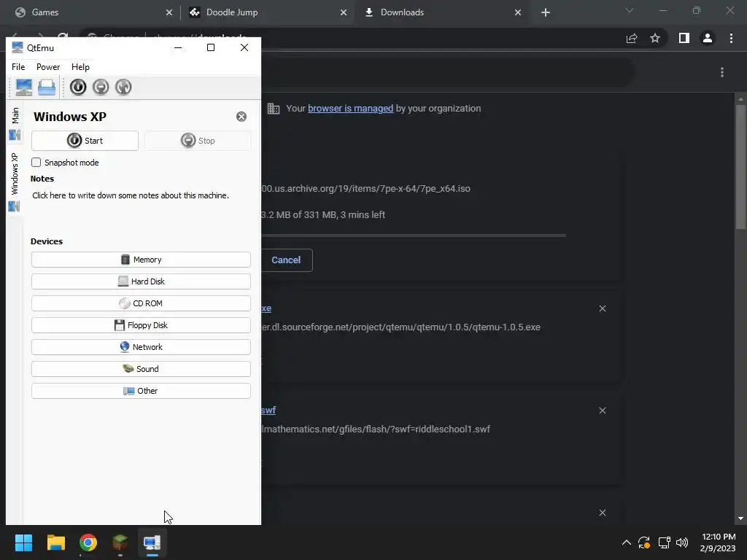The height and width of the screenshot is (560, 747).
Task: Remove qtemu-1.0.5.exe entry from downloads list
Action: 603,309
